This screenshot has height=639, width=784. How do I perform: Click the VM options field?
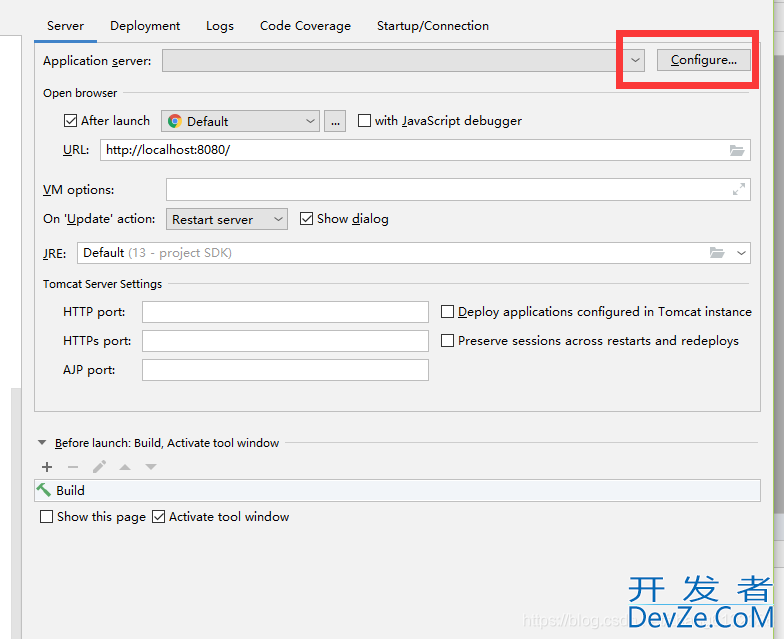[x=458, y=190]
